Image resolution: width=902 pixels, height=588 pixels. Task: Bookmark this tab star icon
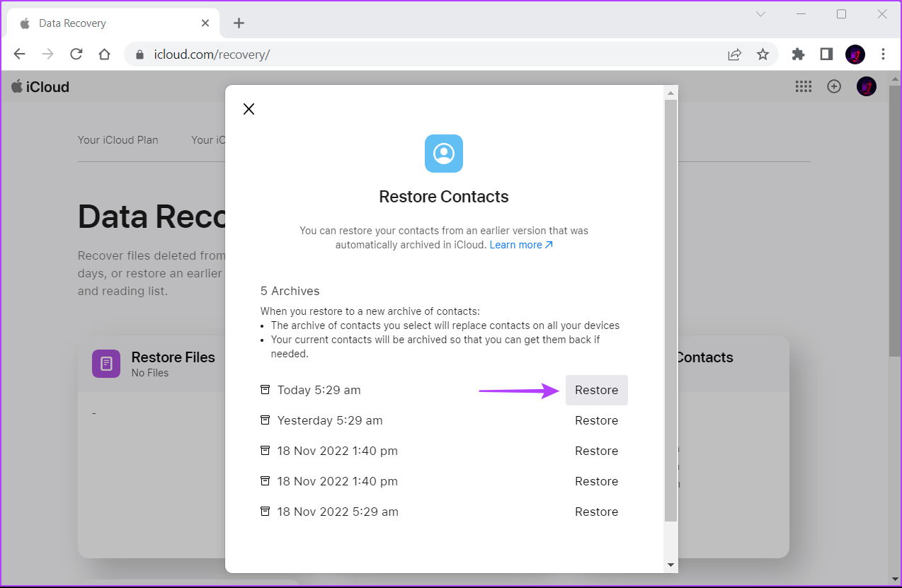click(x=763, y=54)
